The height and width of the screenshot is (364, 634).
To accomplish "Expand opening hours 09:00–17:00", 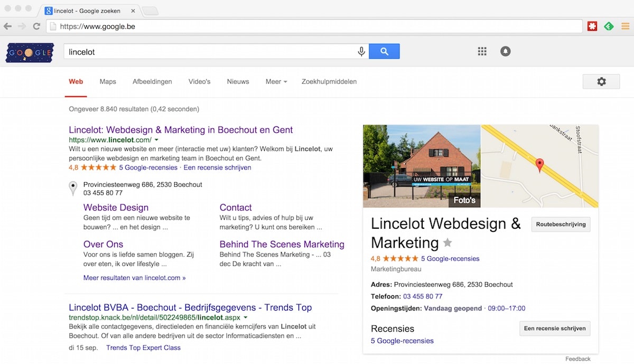I will pos(507,309).
